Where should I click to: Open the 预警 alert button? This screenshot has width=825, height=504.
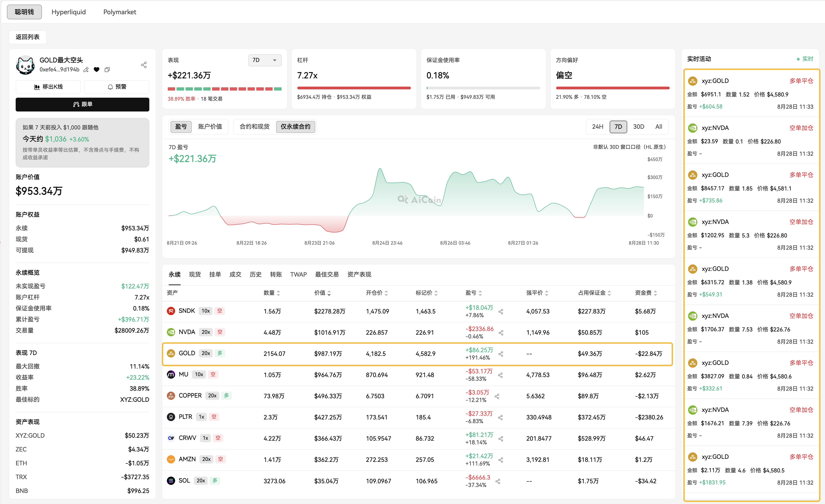pyautogui.click(x=117, y=87)
